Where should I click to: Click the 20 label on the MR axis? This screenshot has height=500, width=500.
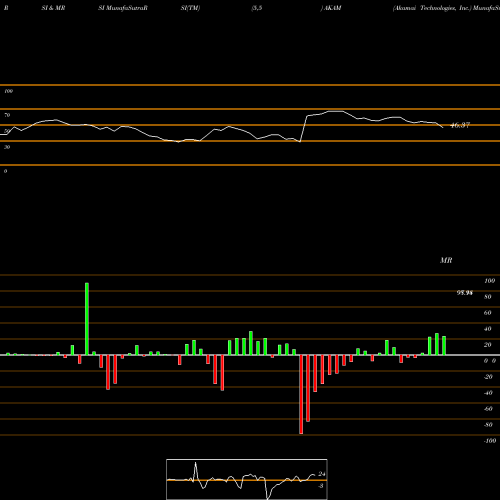(488, 345)
